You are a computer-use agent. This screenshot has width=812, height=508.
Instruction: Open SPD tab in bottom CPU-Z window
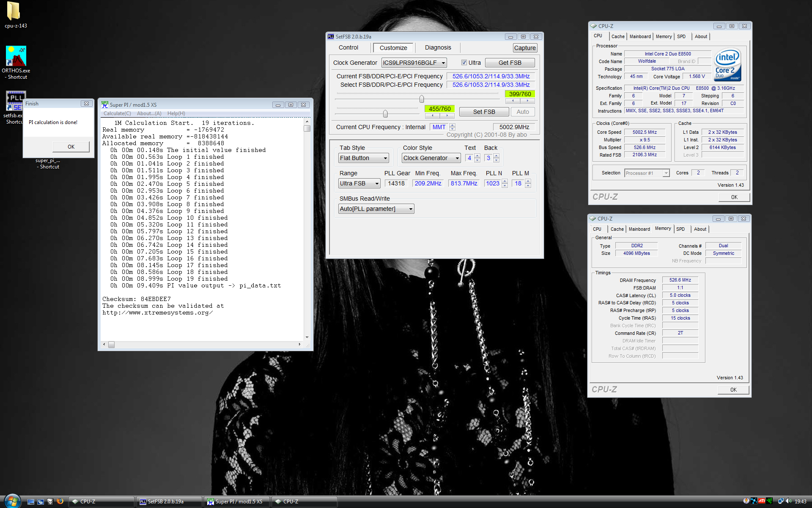[680, 229]
